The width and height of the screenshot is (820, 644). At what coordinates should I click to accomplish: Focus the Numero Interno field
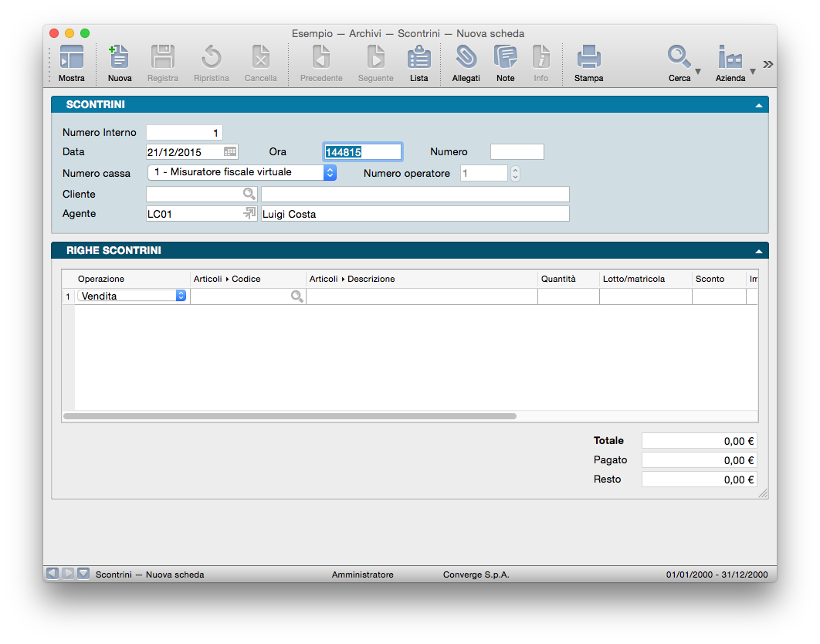(184, 132)
